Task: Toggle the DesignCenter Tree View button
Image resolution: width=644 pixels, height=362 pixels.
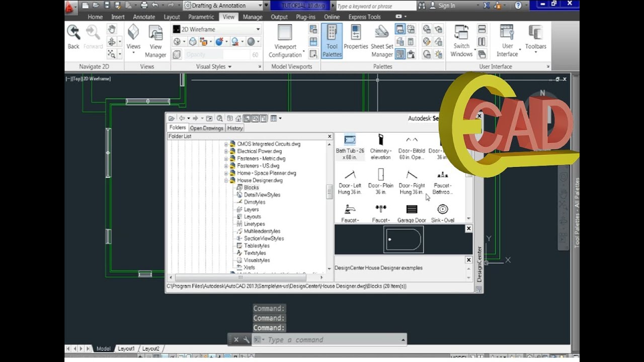Action: tap(247, 119)
